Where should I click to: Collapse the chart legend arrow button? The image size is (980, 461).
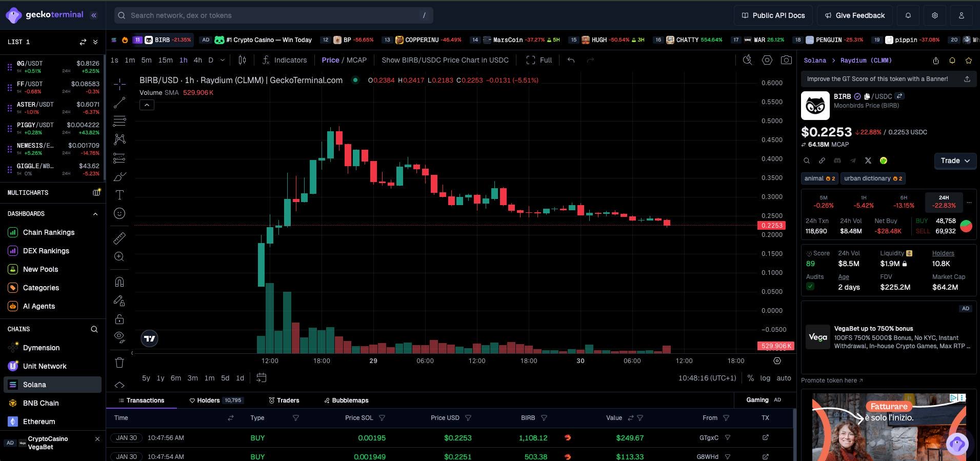tap(147, 105)
